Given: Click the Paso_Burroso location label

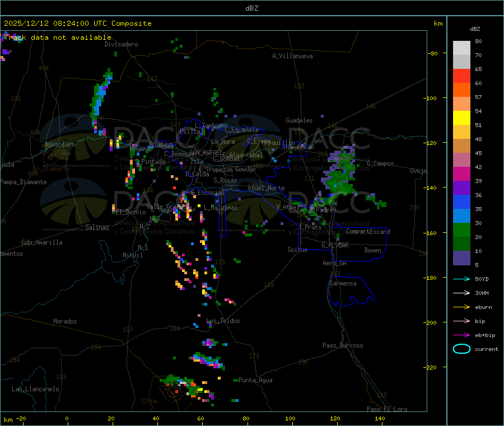Looking at the screenshot, I should 343,345.
